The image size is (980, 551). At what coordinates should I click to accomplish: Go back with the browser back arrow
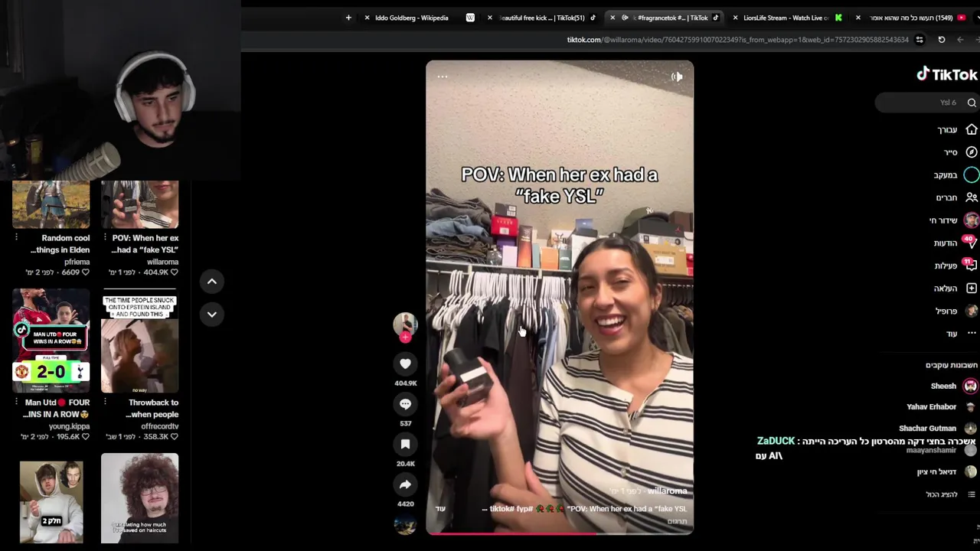point(960,40)
